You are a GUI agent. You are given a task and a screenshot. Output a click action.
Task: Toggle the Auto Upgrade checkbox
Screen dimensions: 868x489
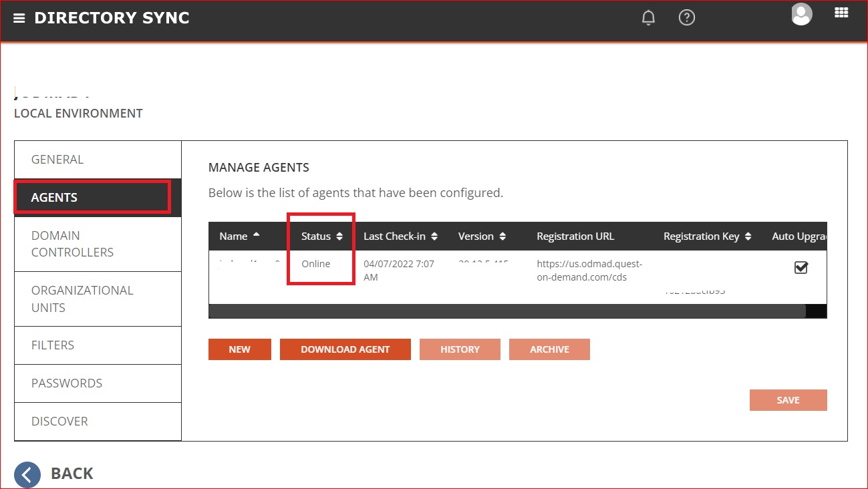coord(801,267)
